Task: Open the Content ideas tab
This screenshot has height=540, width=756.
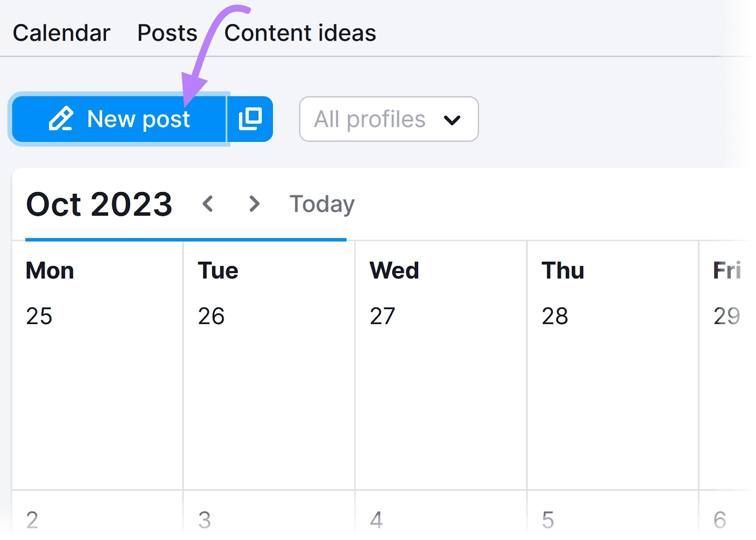Action: [x=300, y=33]
